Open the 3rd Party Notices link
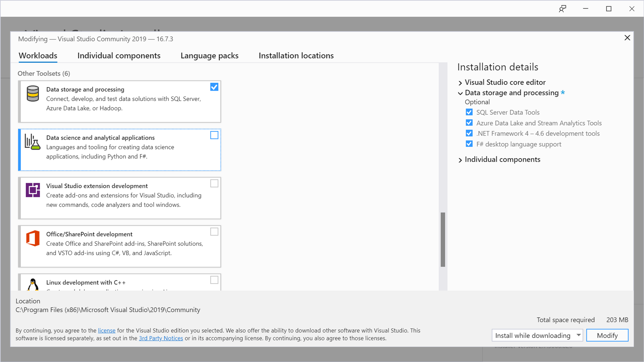The width and height of the screenshot is (644, 362). point(161,338)
